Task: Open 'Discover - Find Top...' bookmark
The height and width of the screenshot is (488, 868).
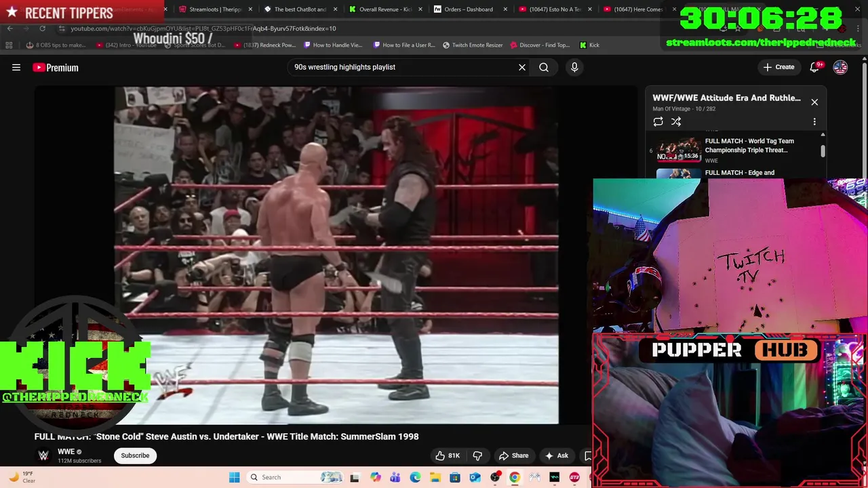Action: 540,45
